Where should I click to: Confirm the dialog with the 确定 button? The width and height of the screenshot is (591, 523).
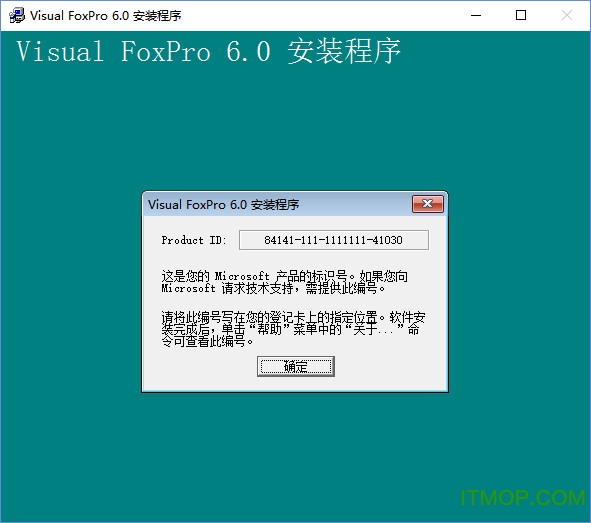pos(296,366)
